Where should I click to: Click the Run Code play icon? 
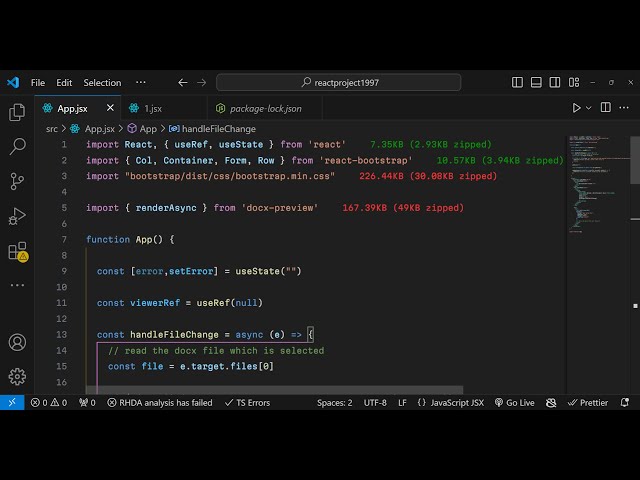(x=576, y=108)
